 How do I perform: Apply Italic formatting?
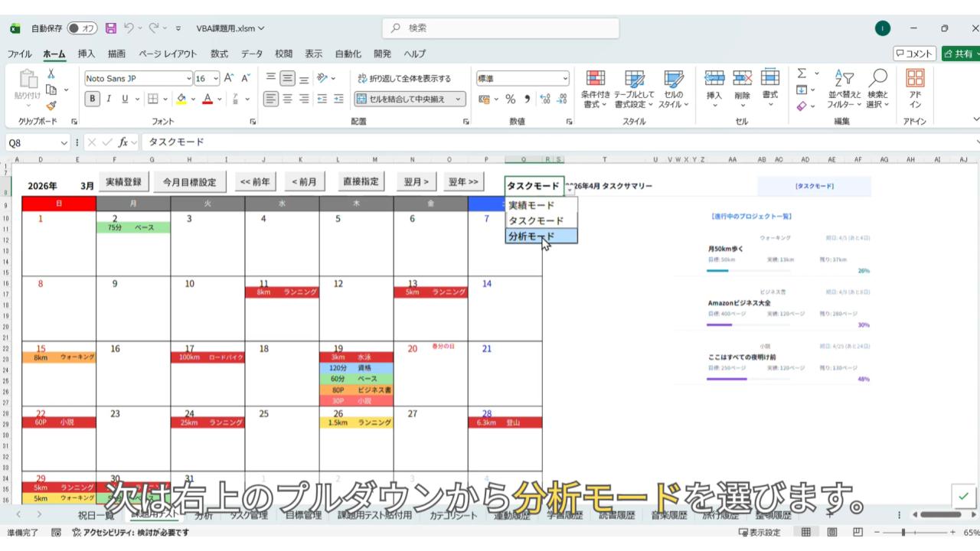109,99
